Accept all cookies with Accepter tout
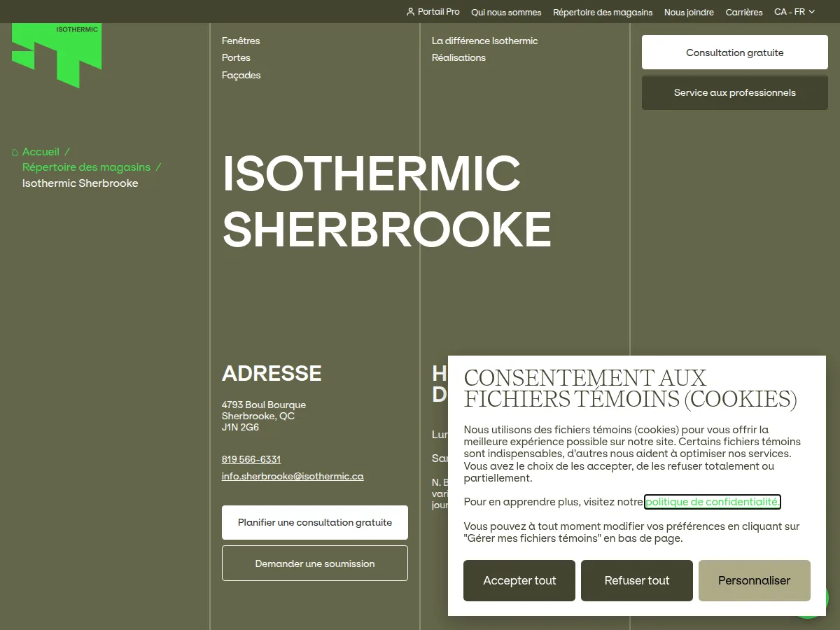The image size is (840, 630). 519,580
